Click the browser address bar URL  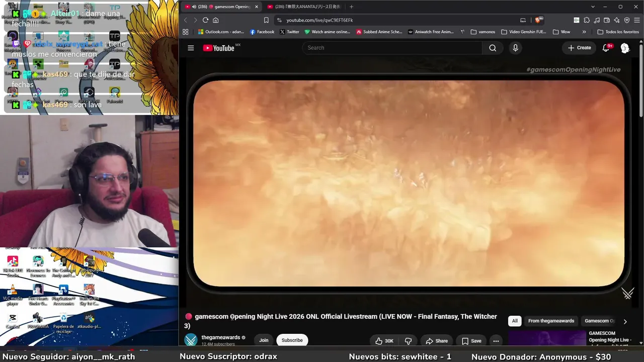click(x=320, y=20)
